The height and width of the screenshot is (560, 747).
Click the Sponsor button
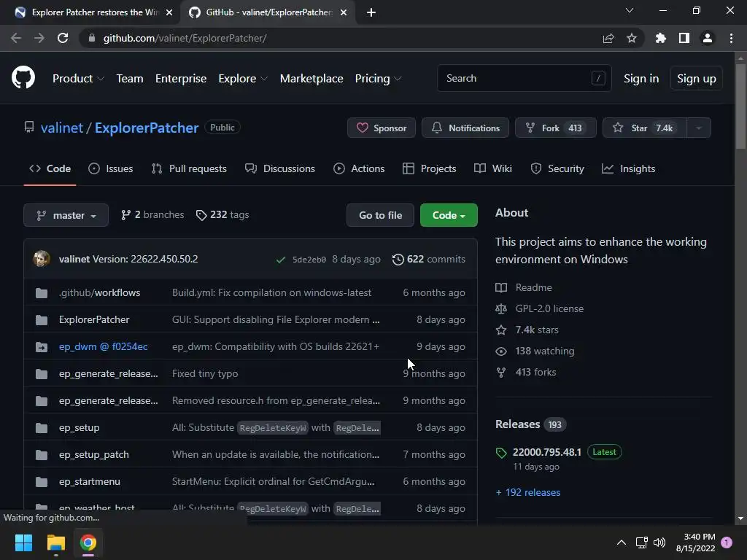(382, 128)
